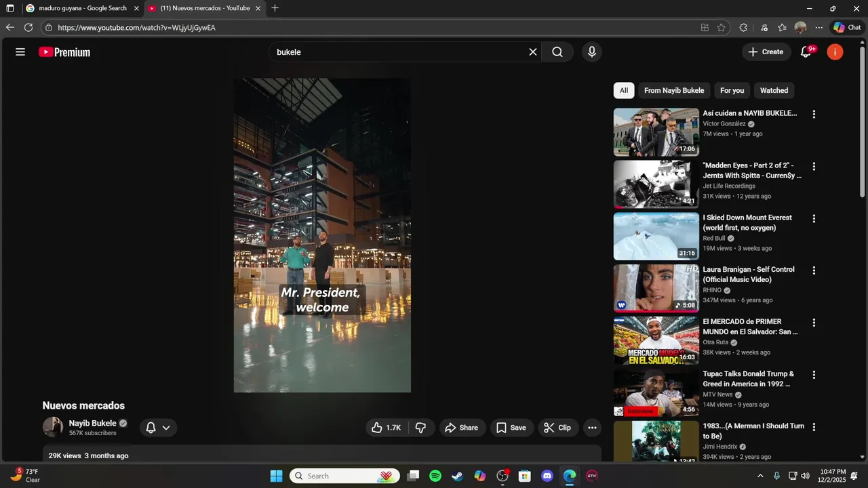Open the split screen apps icon
Image resolution: width=868 pixels, height=488 pixels.
point(705,28)
